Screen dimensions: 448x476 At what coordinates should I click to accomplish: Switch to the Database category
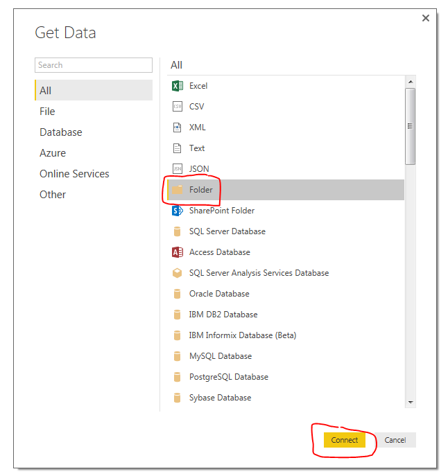(x=94, y=132)
